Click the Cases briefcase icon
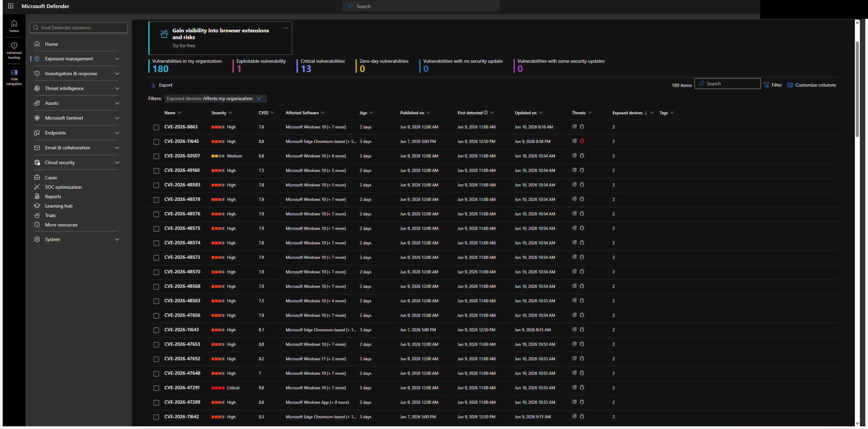 tap(37, 177)
